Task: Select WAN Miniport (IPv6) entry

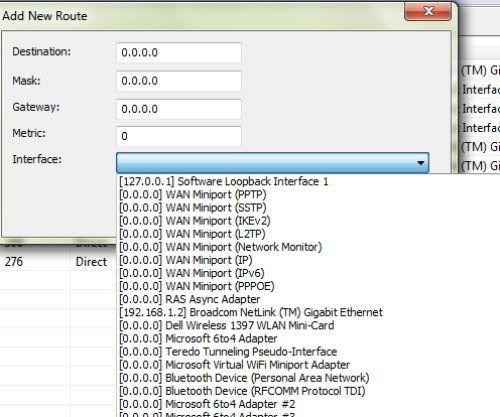Action: click(192, 273)
